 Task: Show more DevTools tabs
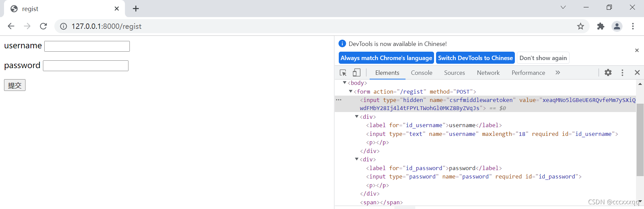pyautogui.click(x=558, y=72)
